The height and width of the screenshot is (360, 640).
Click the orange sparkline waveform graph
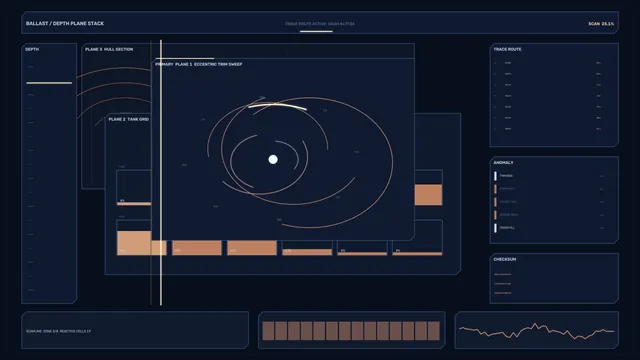tap(537, 331)
